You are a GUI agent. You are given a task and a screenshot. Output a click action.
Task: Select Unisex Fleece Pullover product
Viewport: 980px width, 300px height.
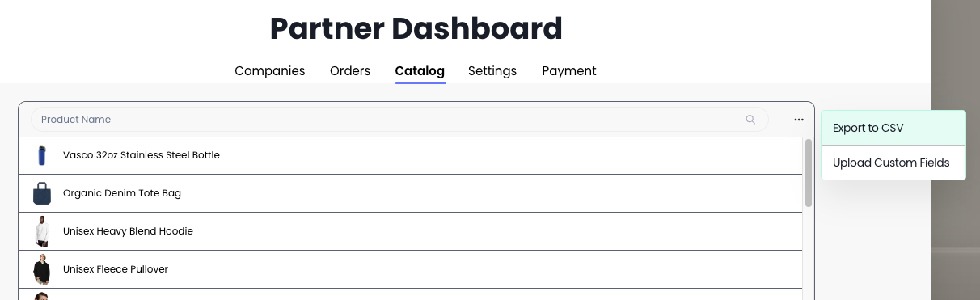(x=410, y=269)
